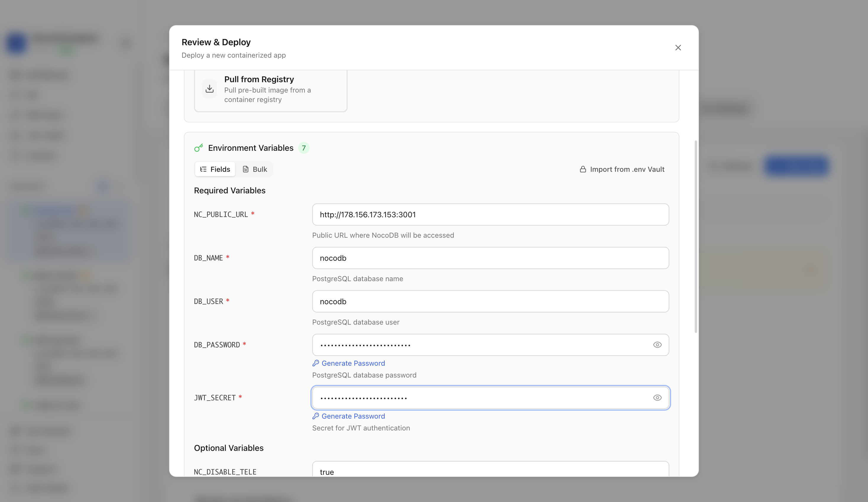
Task: Focus the DB_PASSWORD input field
Action: (490, 345)
